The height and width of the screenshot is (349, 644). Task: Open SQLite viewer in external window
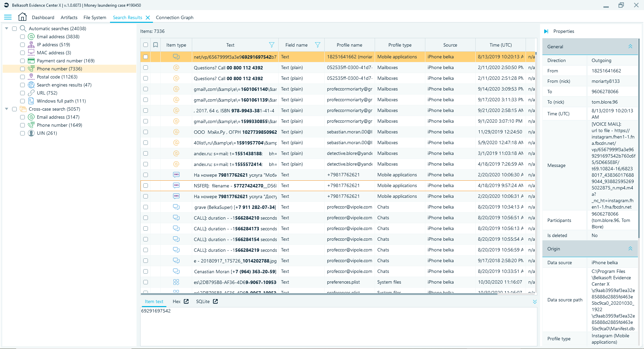point(215,301)
